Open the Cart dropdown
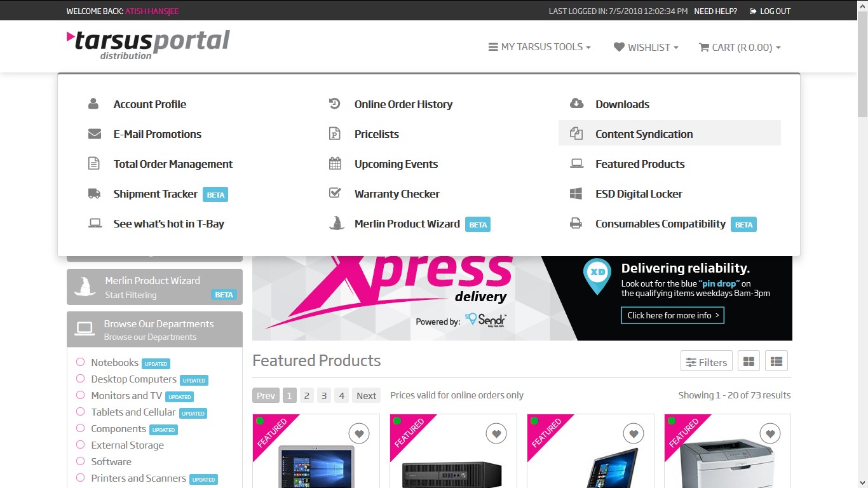 click(740, 47)
